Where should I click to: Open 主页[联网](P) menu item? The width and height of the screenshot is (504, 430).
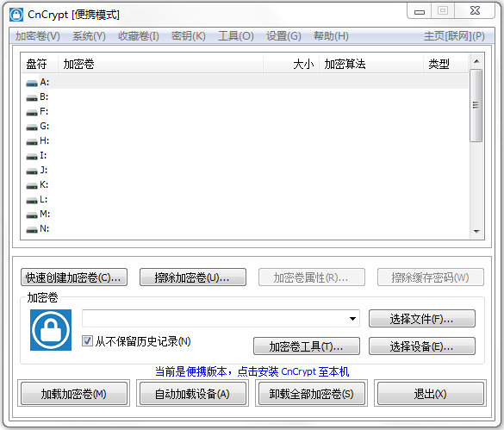(x=454, y=36)
